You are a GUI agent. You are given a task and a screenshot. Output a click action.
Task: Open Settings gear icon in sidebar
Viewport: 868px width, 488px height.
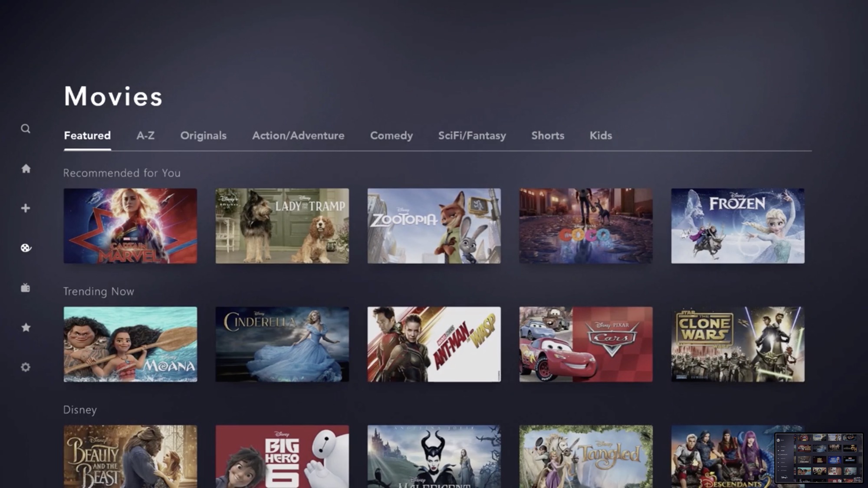point(26,367)
